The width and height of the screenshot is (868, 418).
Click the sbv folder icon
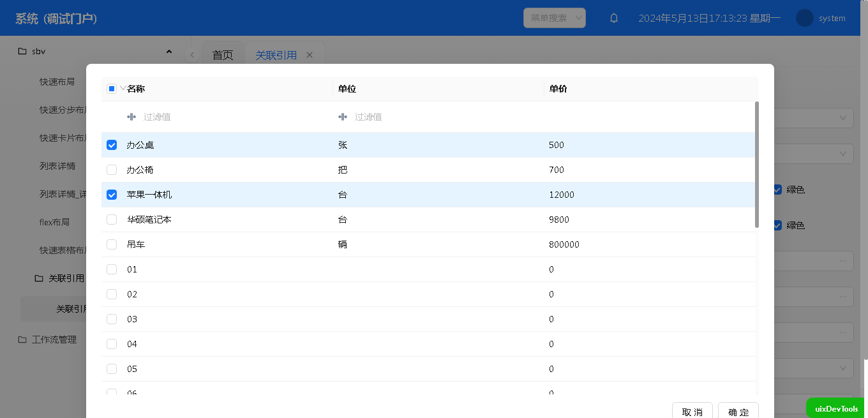point(22,51)
